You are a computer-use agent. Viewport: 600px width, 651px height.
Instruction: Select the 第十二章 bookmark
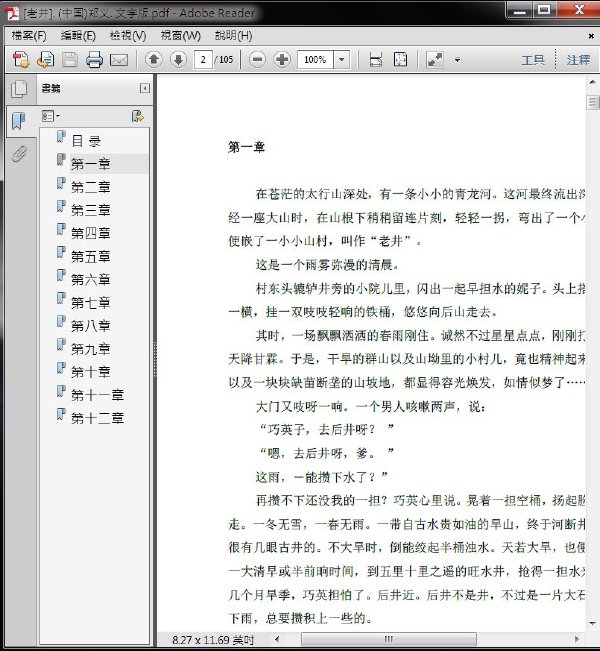pyautogui.click(x=97, y=418)
